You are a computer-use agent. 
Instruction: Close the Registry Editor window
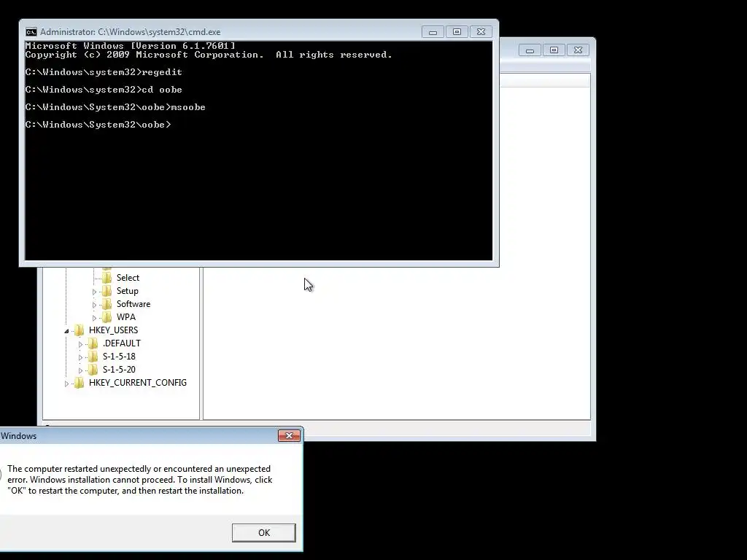click(578, 50)
